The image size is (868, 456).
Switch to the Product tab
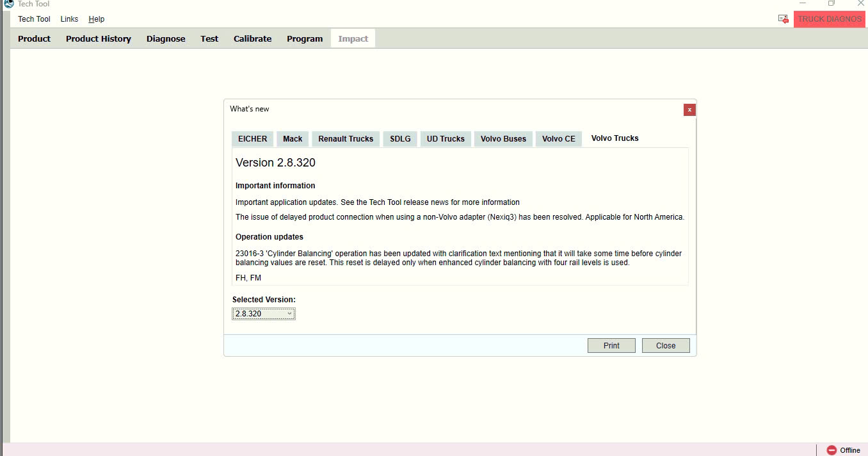click(x=34, y=38)
